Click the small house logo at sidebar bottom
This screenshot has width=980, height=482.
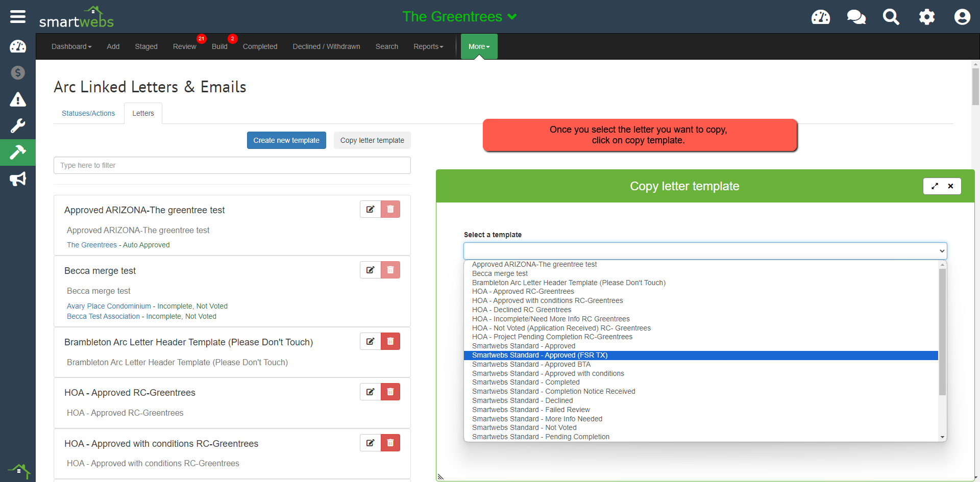click(x=19, y=470)
